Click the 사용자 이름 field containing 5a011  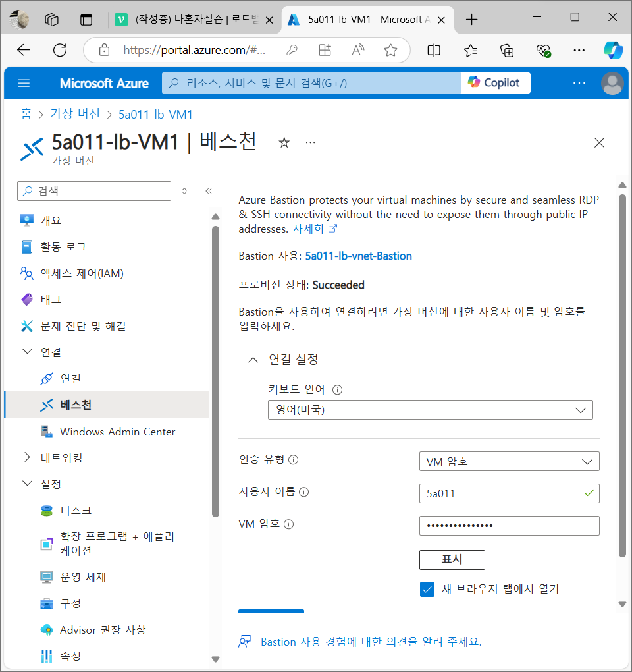509,493
